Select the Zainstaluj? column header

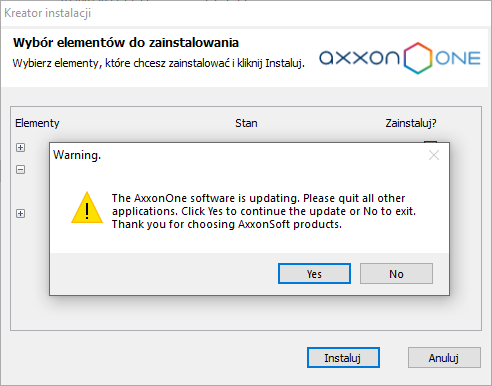click(411, 123)
